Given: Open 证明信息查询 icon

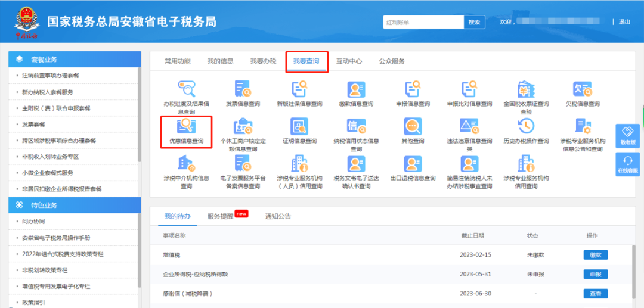Looking at the screenshot, I should point(299,126).
